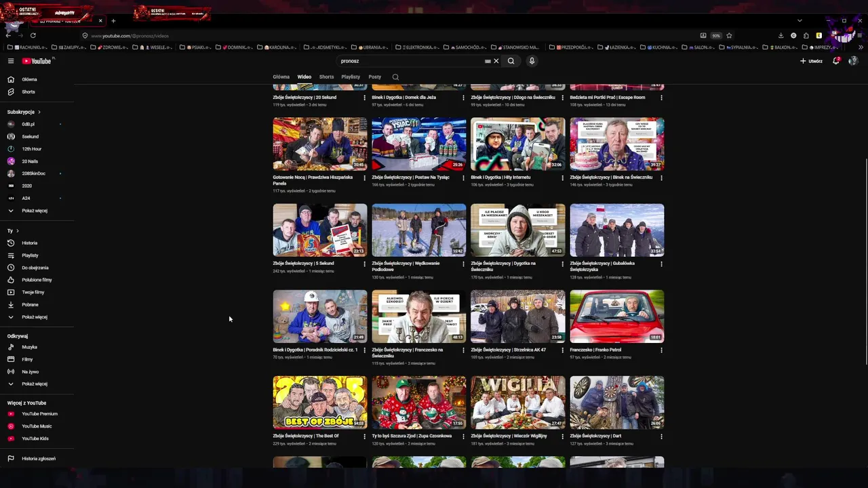Open the account avatar menu
Image resolution: width=868 pixels, height=488 pixels.
pyautogui.click(x=853, y=61)
